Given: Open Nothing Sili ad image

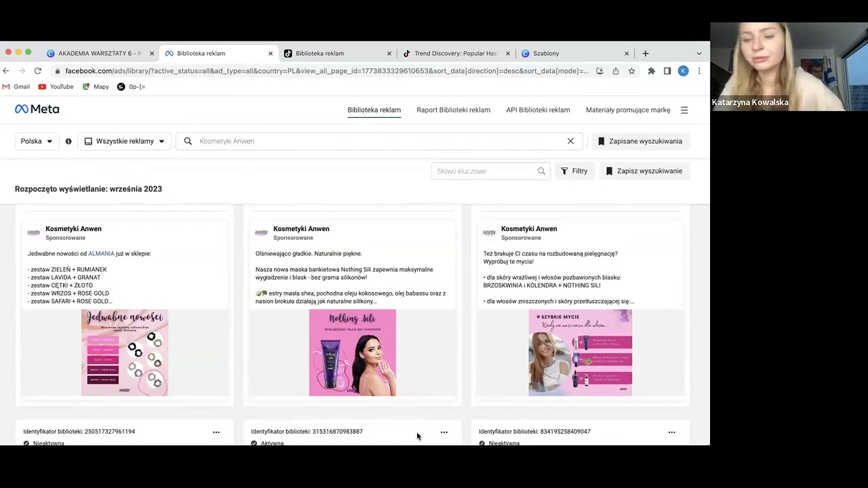Looking at the screenshot, I should 353,352.
